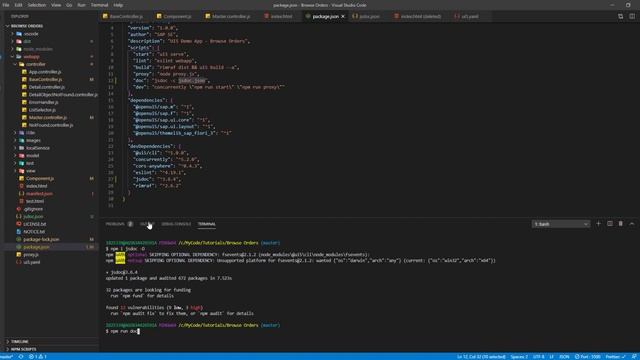
Task: Open NOTICE.txt in explorer
Action: [x=34, y=231]
